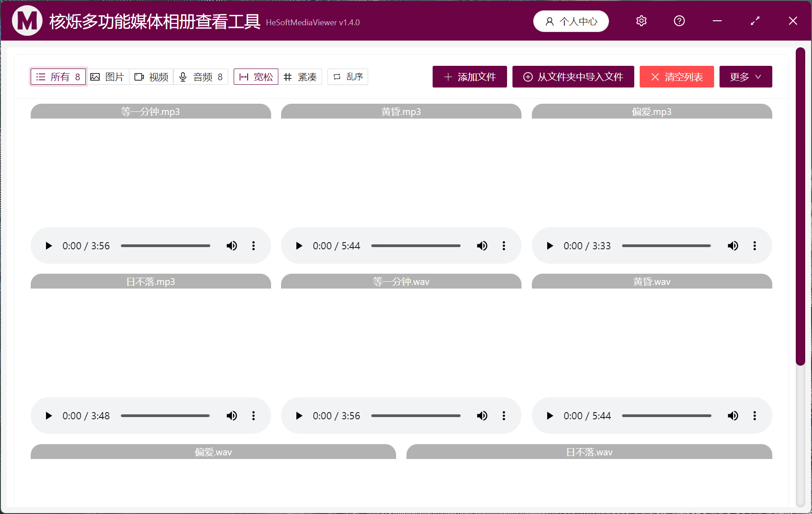Open 个人中心 from the title bar
The image size is (812, 514).
click(x=571, y=21)
